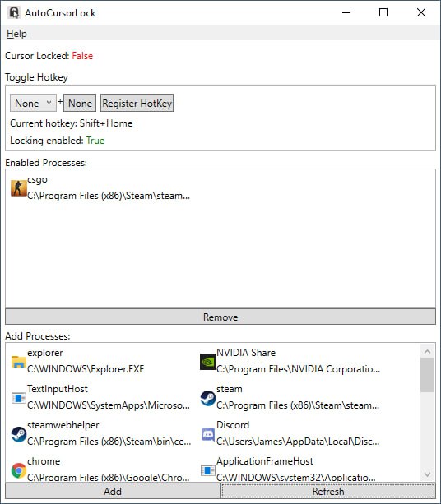
Task: Select the csgo icon in Enabled Processes
Action: (x=19, y=188)
